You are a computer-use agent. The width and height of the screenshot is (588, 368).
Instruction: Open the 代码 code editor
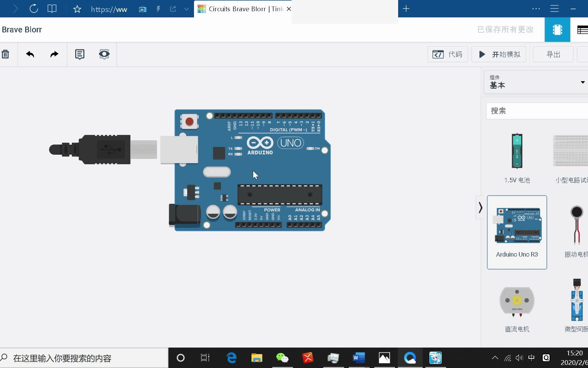[x=447, y=55]
